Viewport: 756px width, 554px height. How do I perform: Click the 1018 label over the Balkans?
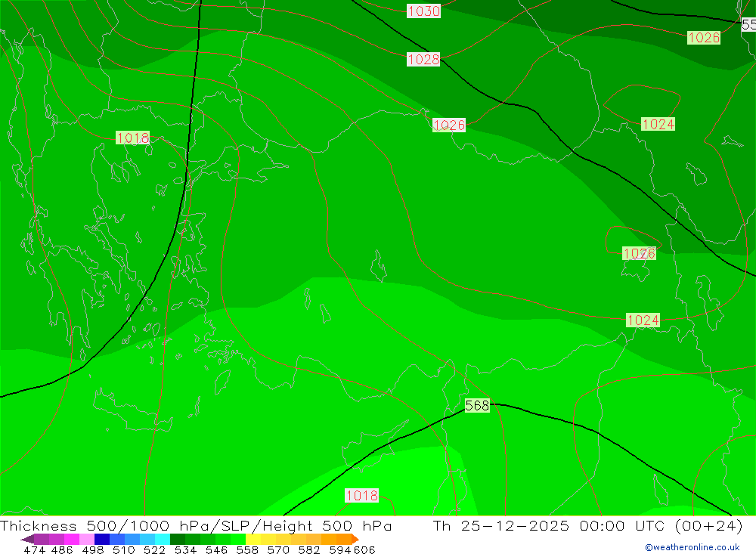(x=132, y=138)
